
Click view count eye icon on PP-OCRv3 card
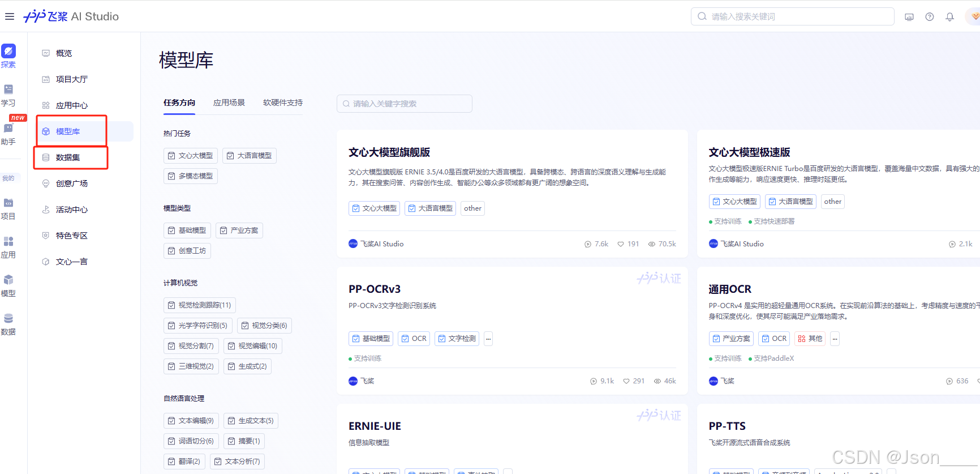pos(657,381)
